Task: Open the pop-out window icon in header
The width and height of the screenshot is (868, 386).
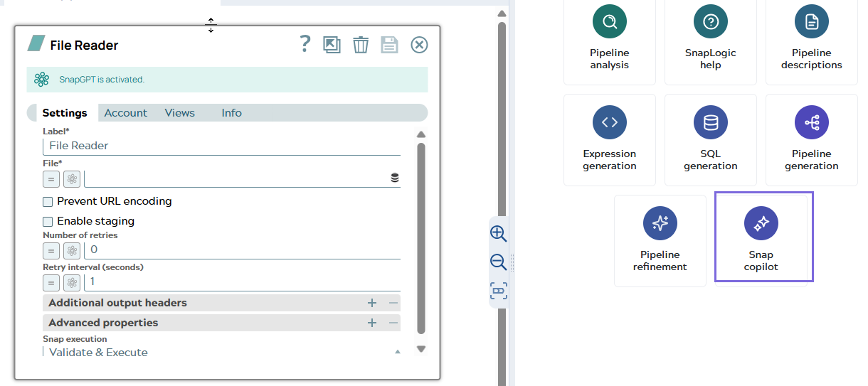Action: point(332,45)
